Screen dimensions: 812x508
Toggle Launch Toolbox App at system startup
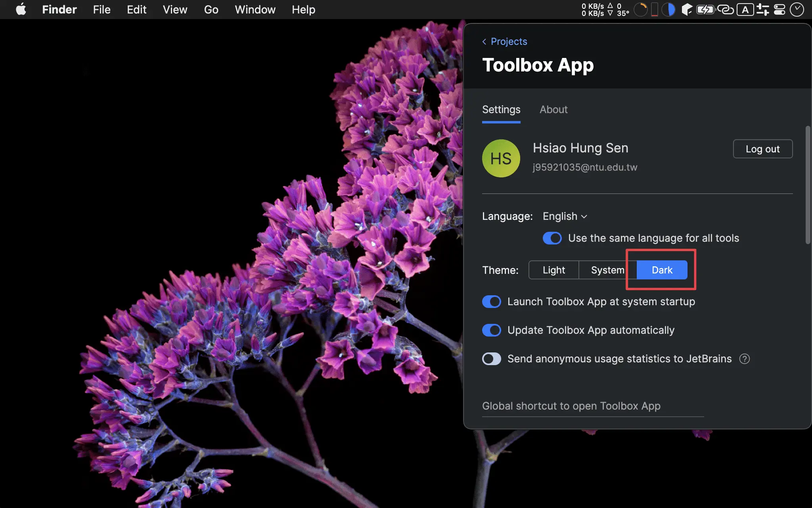492,302
